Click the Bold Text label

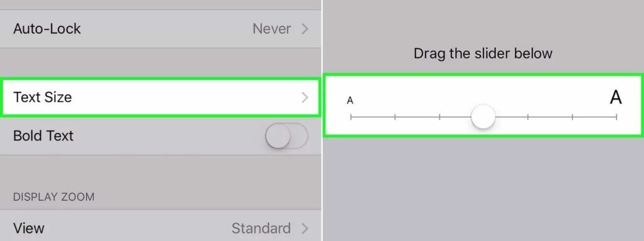[x=43, y=136]
